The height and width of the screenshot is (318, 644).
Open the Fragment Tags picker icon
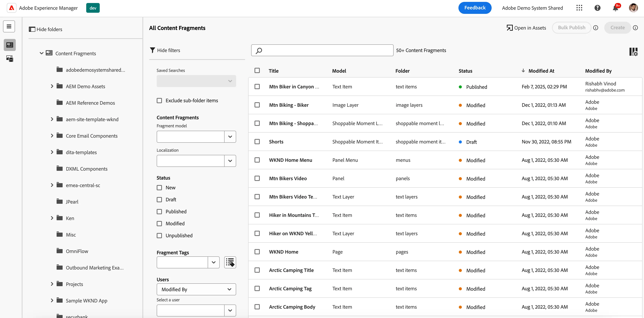point(230,263)
